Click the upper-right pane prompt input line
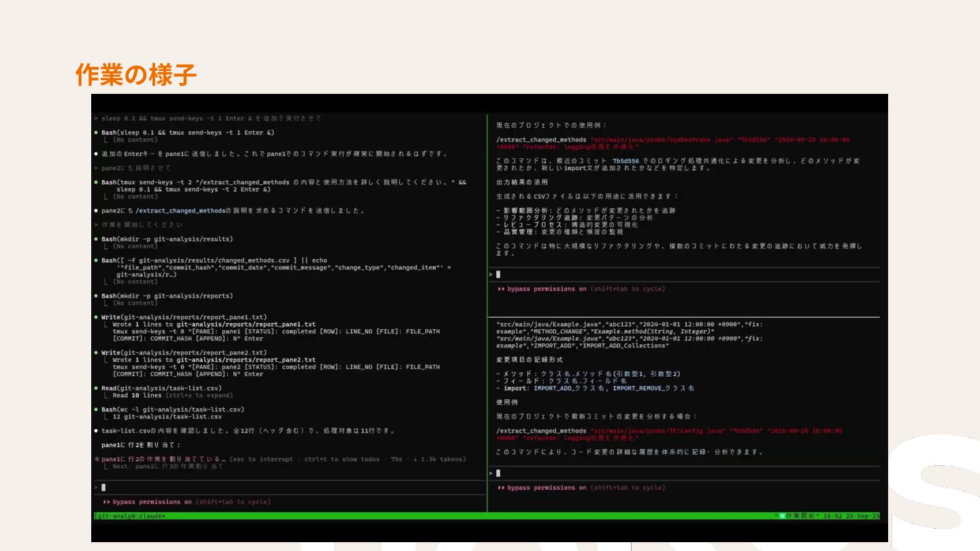 tap(684, 274)
